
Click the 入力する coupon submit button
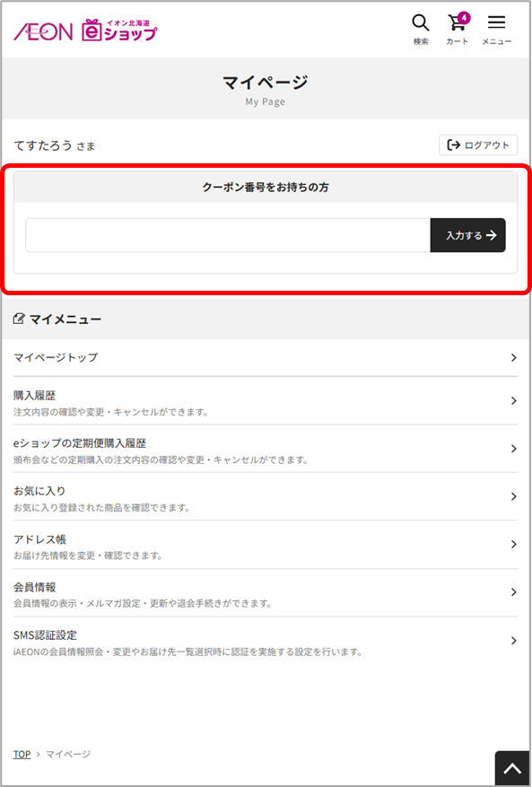point(467,235)
